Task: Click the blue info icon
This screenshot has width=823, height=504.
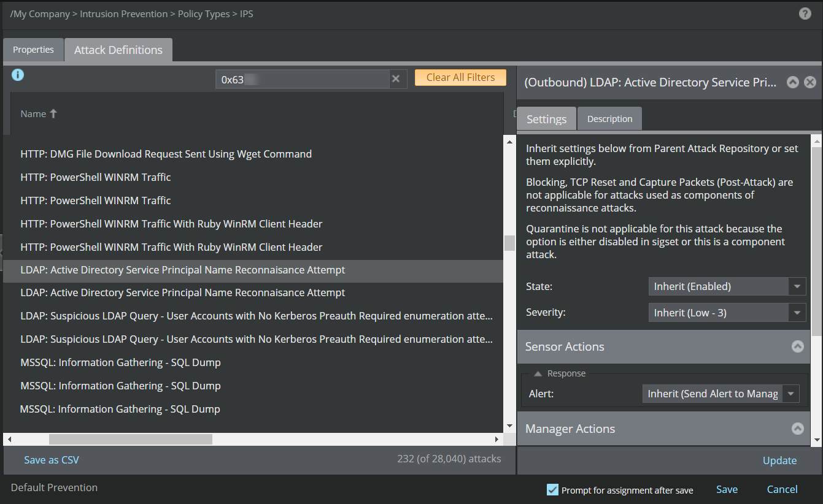Action: click(18, 75)
